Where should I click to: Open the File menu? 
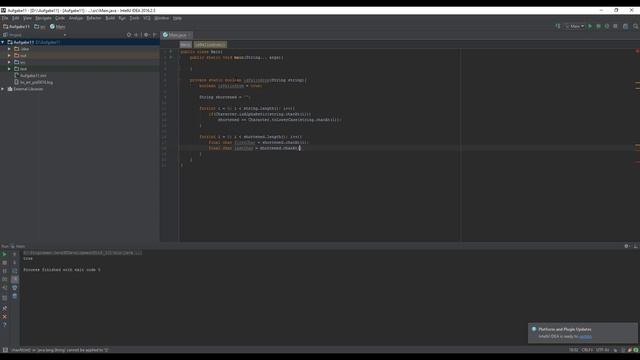tap(5, 18)
